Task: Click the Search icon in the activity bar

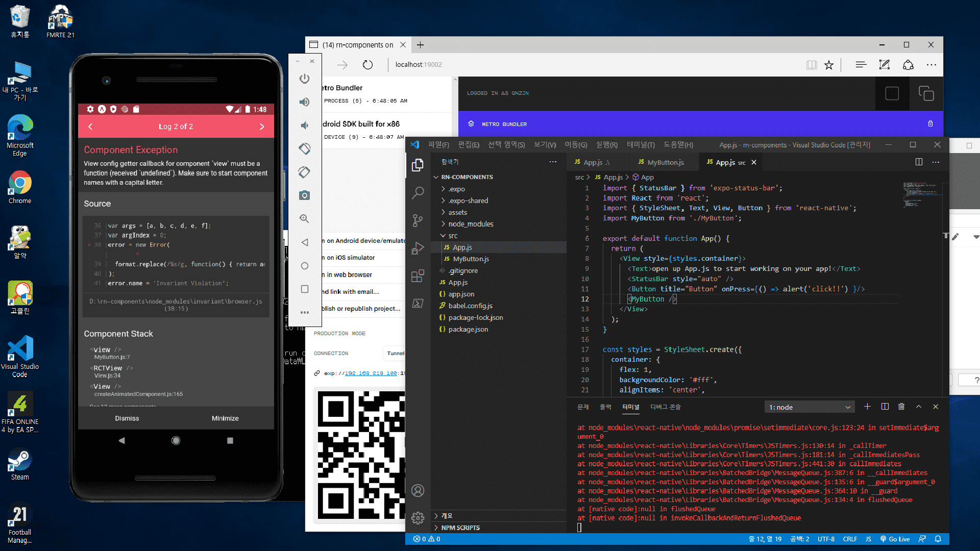Action: click(x=418, y=192)
